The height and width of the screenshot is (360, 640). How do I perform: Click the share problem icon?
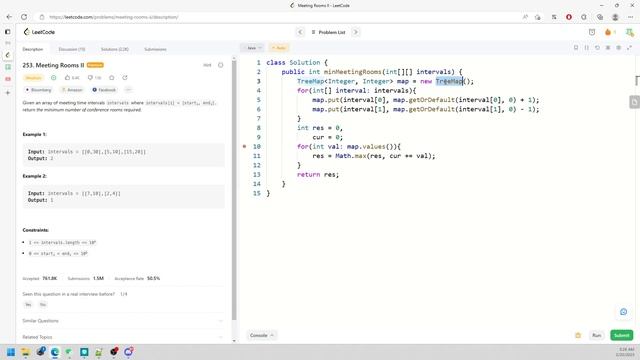click(x=125, y=78)
